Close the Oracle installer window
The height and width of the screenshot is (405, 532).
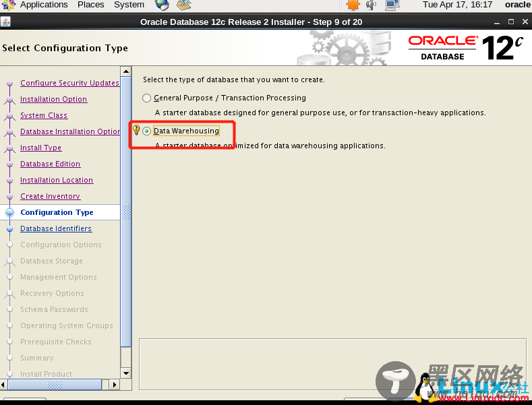[x=525, y=22]
